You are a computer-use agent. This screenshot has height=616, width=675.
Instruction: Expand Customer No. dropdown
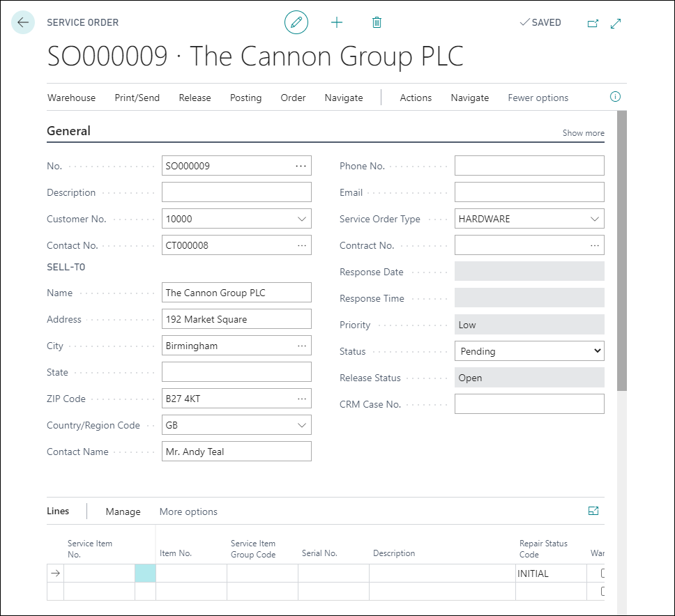pos(302,219)
